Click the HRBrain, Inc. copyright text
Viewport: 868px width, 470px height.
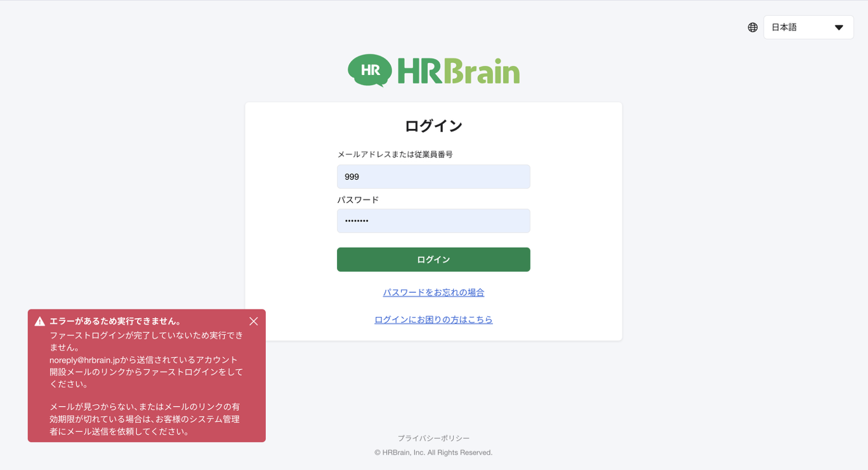click(x=433, y=453)
